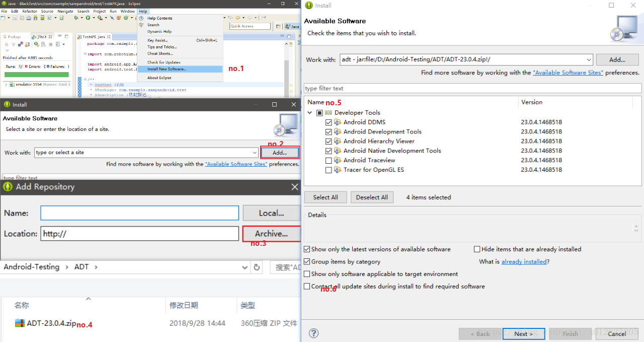Open the Debug button dropdown arrow
Image resolution: width=644 pixels, height=342 pixels.
point(82,18)
